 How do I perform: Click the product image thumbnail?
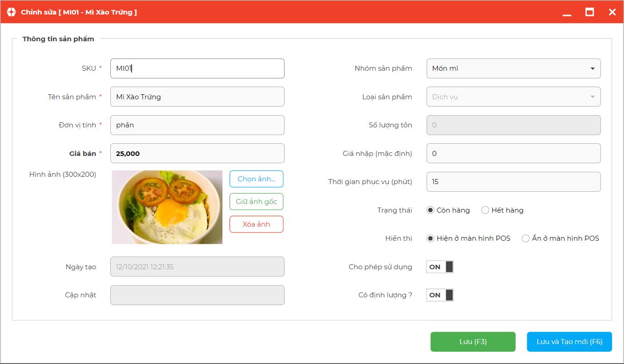167,207
